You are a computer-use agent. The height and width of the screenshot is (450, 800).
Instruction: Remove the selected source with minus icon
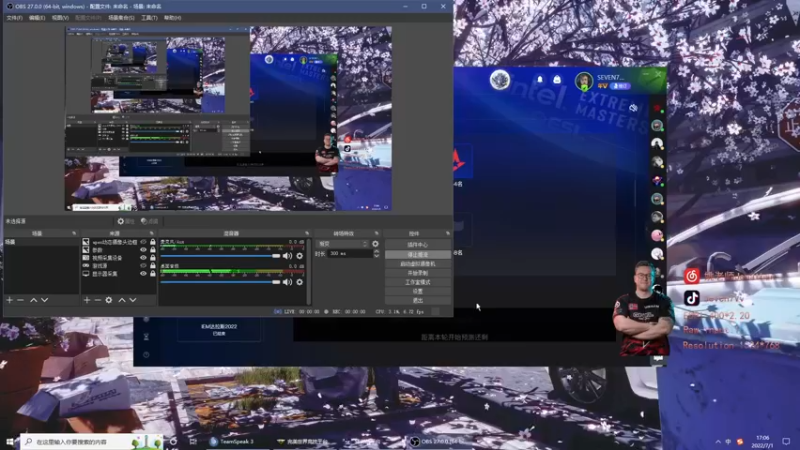pyautogui.click(x=97, y=300)
